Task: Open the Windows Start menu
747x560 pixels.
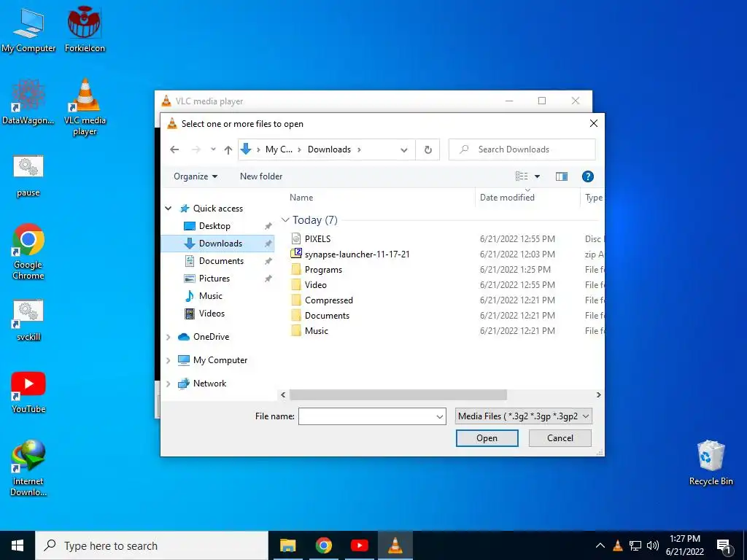Action: [x=18, y=545]
